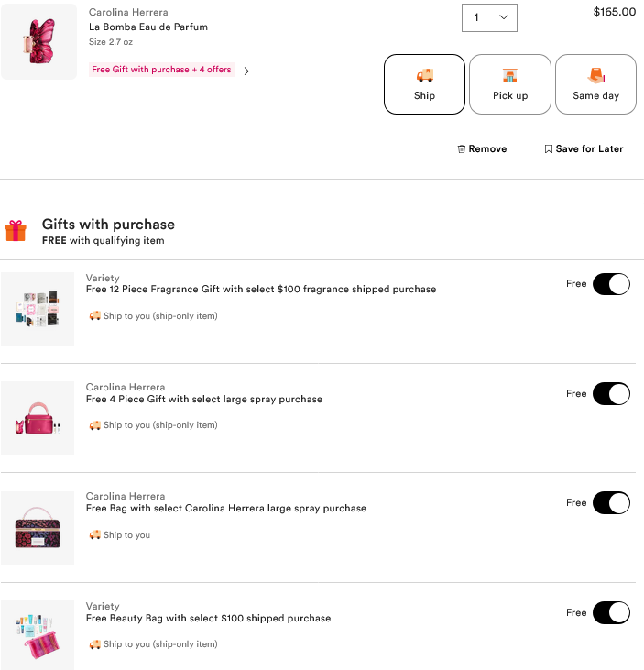Click Free Gift with purchase + 4 offers
The height and width of the screenshot is (670, 644).
[161, 70]
